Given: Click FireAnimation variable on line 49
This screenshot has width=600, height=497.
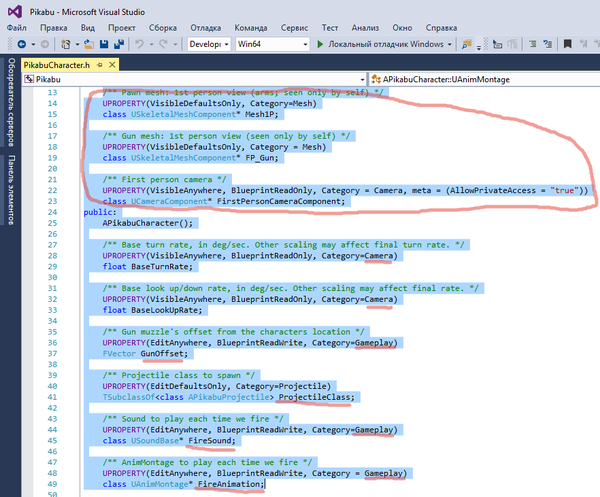Looking at the screenshot, I should coord(231,483).
